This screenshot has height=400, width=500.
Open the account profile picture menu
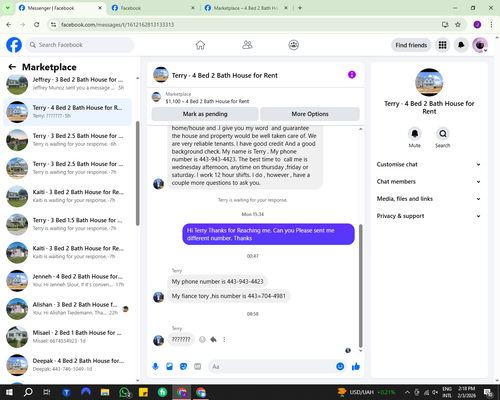click(x=480, y=45)
